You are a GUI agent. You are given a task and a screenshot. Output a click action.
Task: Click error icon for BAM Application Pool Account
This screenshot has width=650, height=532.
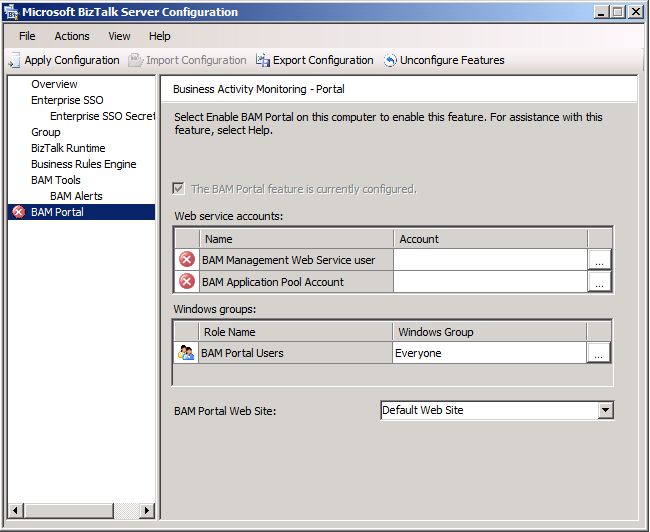(x=187, y=282)
